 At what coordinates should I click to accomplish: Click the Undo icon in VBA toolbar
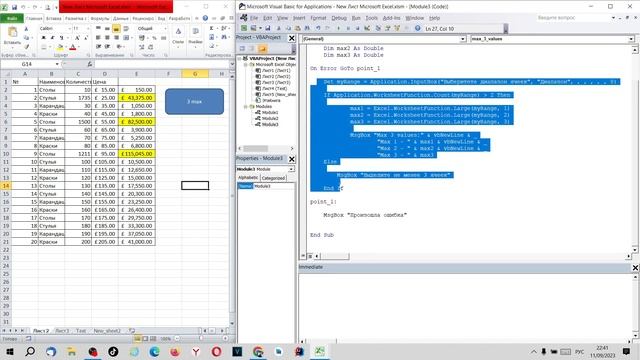318,28
